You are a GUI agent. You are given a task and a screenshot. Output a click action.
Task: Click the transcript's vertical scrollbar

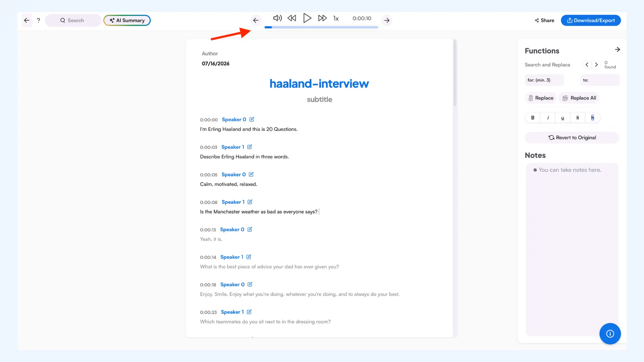point(455,73)
